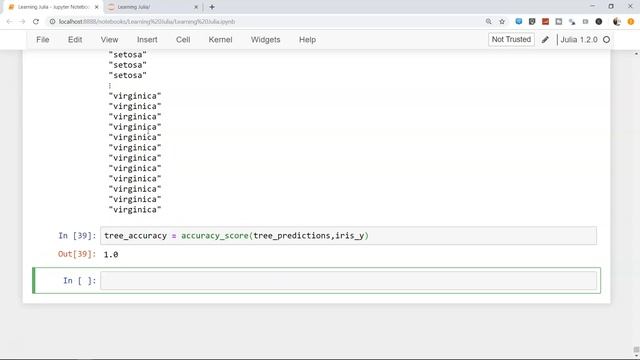Screen dimensions: 640x360
Task: Minimize the browser window
Action: (x=593, y=7)
